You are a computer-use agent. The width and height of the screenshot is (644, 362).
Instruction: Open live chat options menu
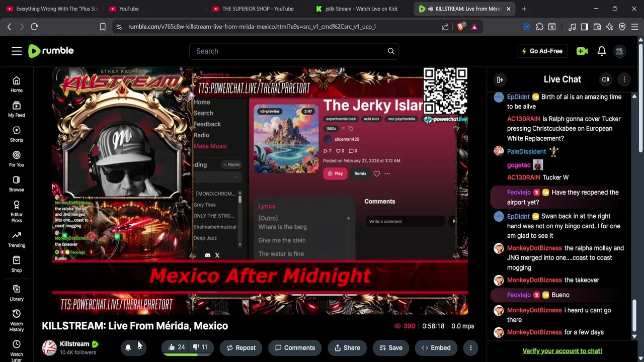(x=624, y=79)
